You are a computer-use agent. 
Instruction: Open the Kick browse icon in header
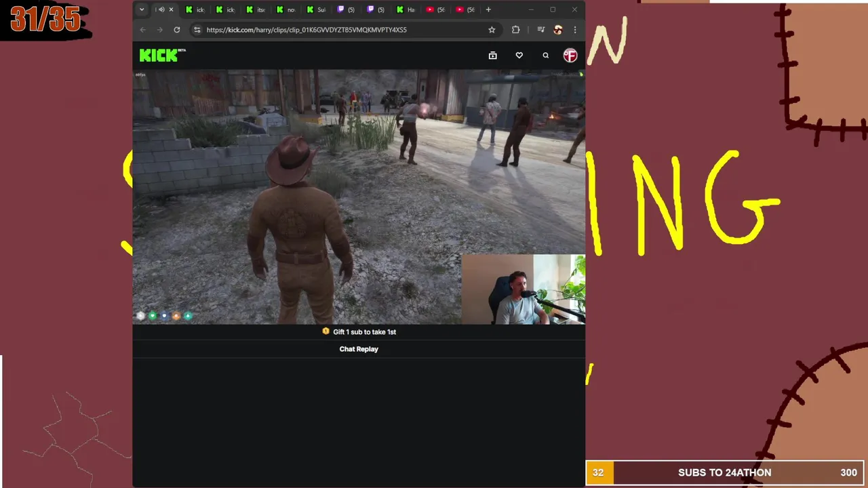493,56
